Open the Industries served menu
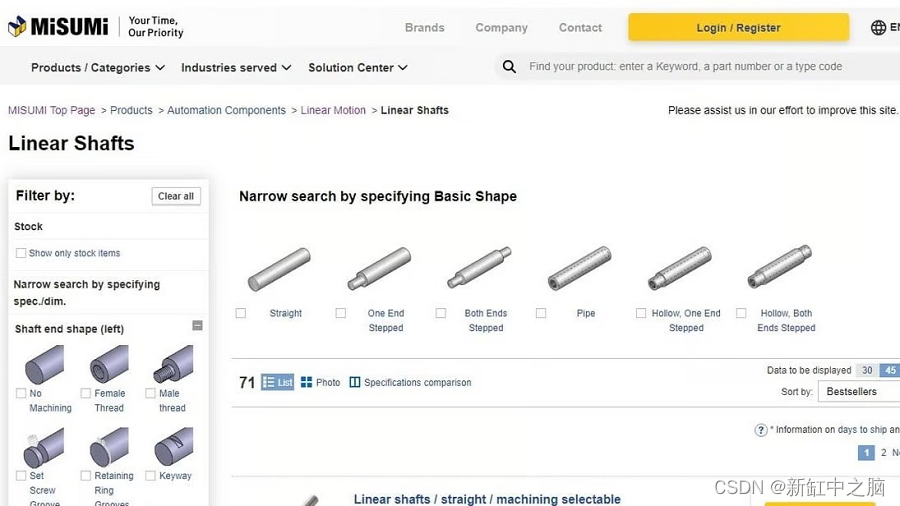 tap(236, 68)
